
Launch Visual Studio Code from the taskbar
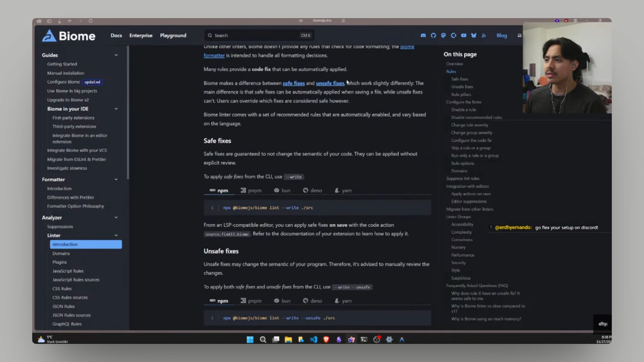pos(314,340)
